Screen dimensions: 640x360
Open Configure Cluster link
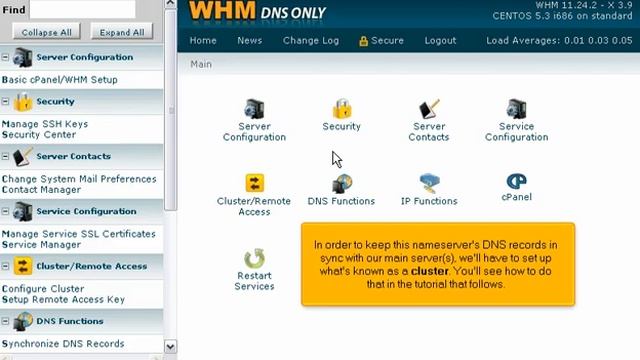tap(43, 289)
